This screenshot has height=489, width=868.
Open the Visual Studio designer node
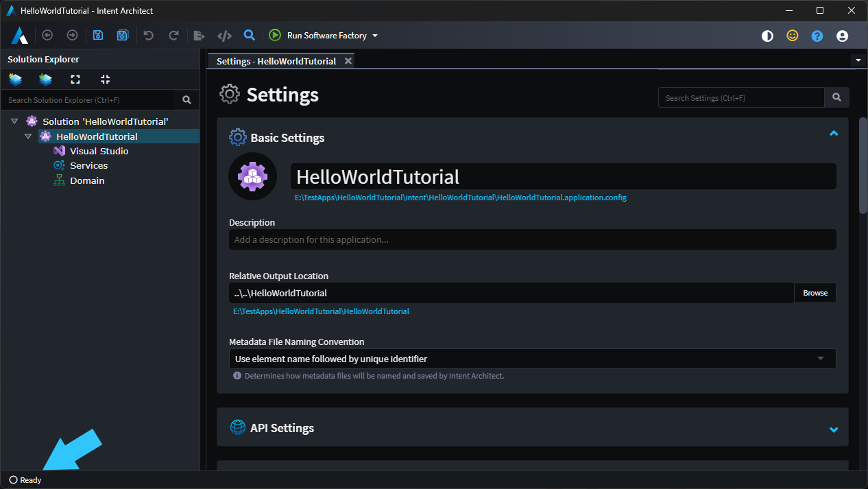click(x=99, y=151)
